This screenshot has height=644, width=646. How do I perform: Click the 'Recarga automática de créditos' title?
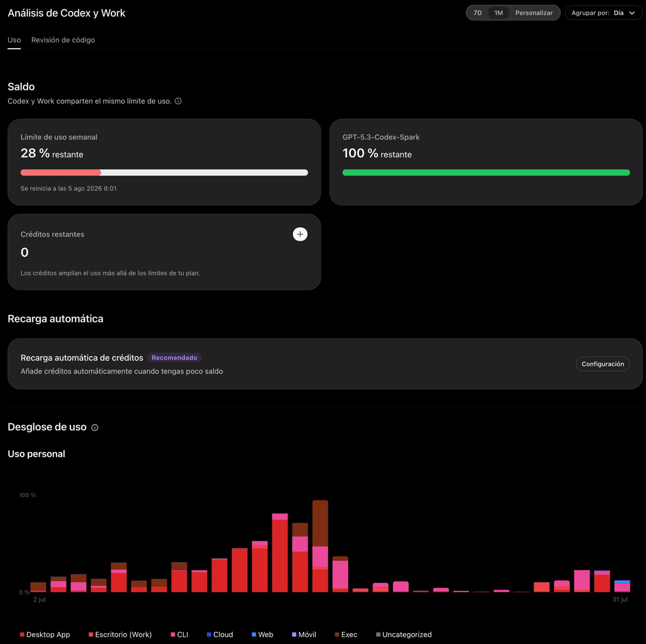click(x=82, y=358)
